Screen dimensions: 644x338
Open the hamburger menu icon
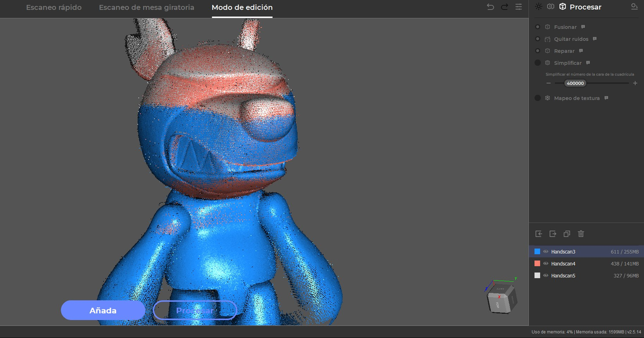coord(518,7)
